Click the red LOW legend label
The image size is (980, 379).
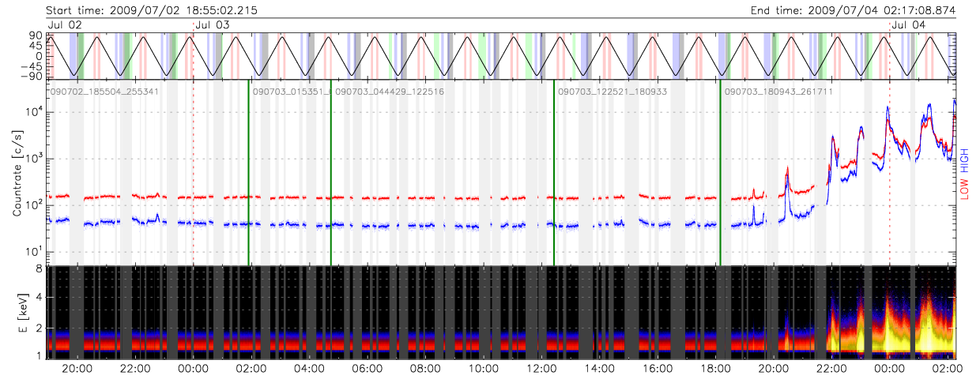pos(966,189)
